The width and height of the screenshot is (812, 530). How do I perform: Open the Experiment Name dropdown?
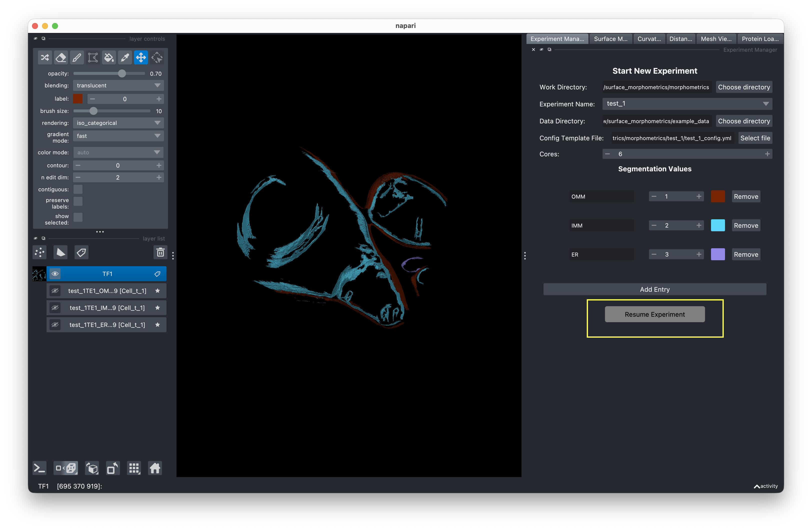click(687, 104)
